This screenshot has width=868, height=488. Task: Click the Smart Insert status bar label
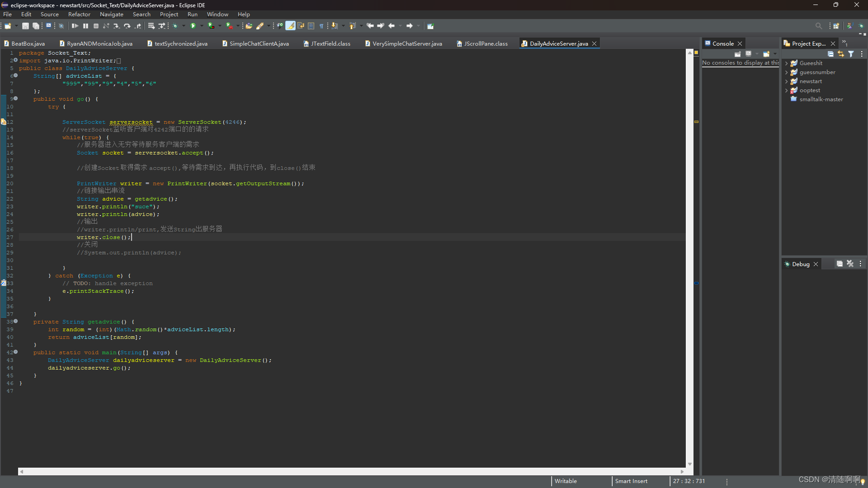click(631, 481)
